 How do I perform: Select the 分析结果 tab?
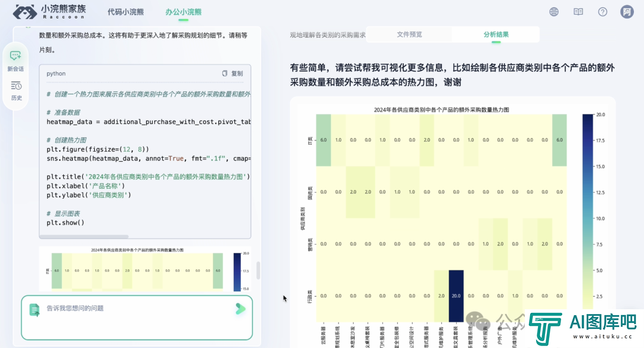(496, 35)
